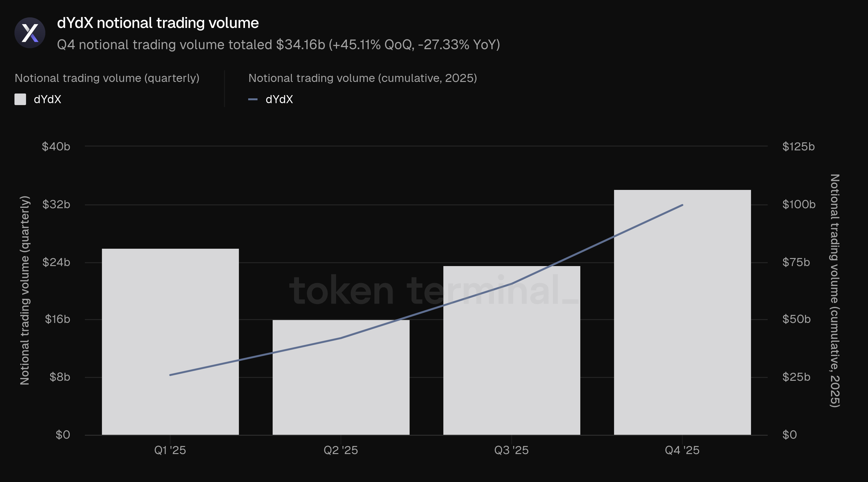The image size is (868, 482).
Task: Click the blue dYdX cumulative line legend marker
Action: click(x=253, y=99)
